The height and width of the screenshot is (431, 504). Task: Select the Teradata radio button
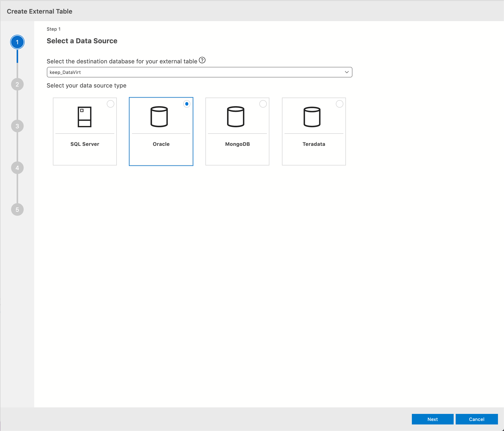(x=339, y=104)
